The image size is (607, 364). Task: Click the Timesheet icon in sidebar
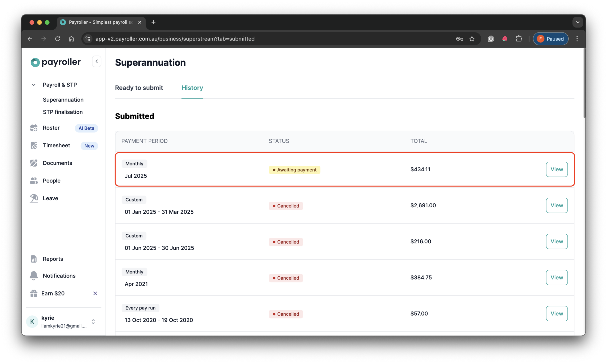pyautogui.click(x=34, y=146)
